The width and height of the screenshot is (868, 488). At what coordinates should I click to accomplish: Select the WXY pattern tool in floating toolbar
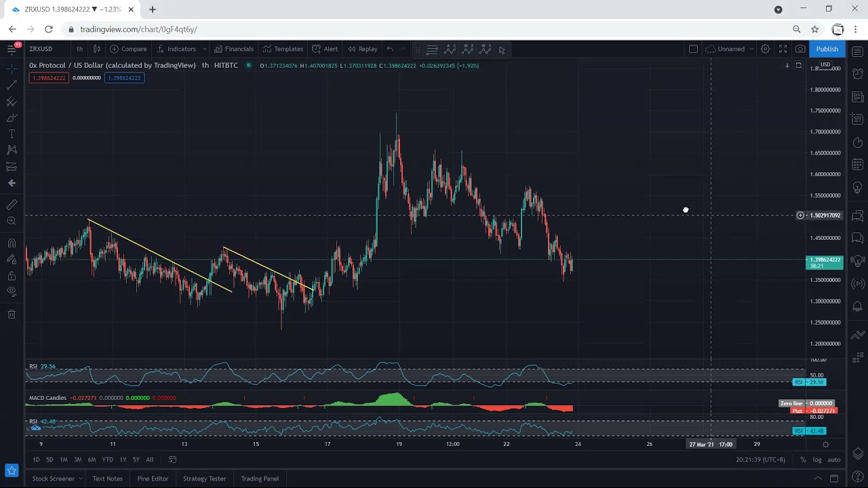click(x=485, y=49)
